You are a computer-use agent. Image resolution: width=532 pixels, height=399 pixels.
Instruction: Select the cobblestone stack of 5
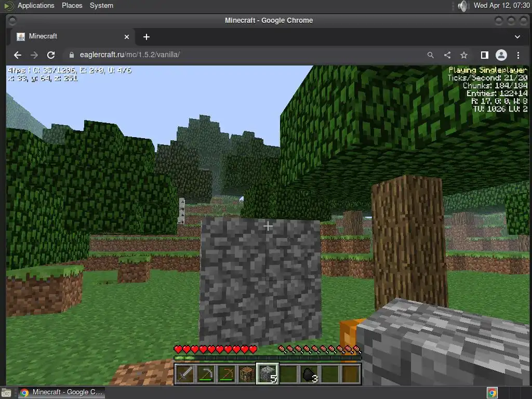pos(268,374)
